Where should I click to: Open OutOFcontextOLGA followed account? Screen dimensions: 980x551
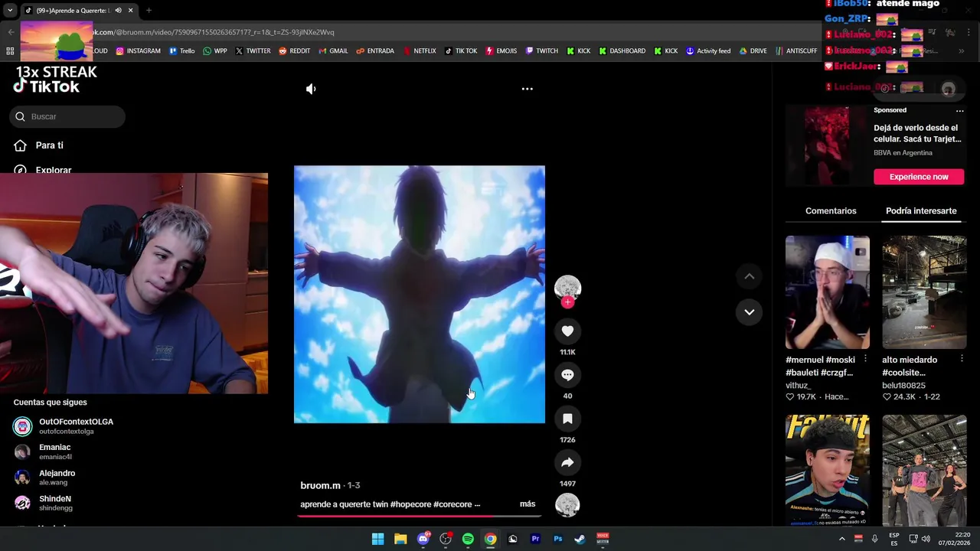pos(64,426)
